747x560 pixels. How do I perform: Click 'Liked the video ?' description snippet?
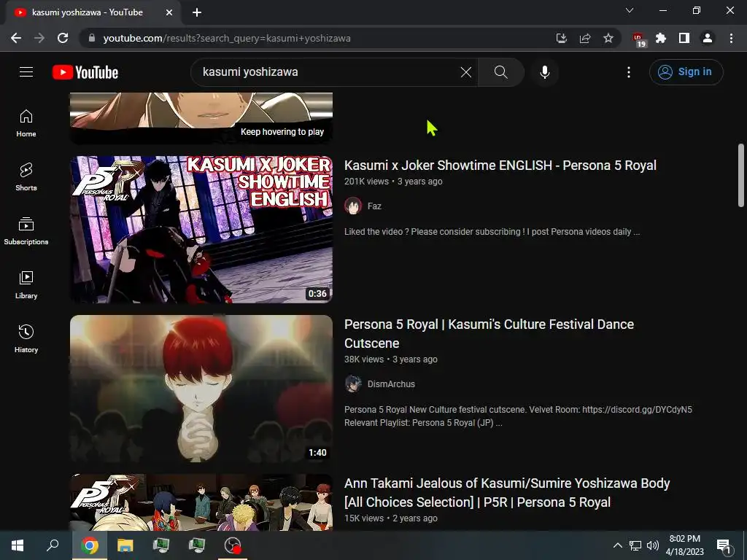click(x=492, y=232)
